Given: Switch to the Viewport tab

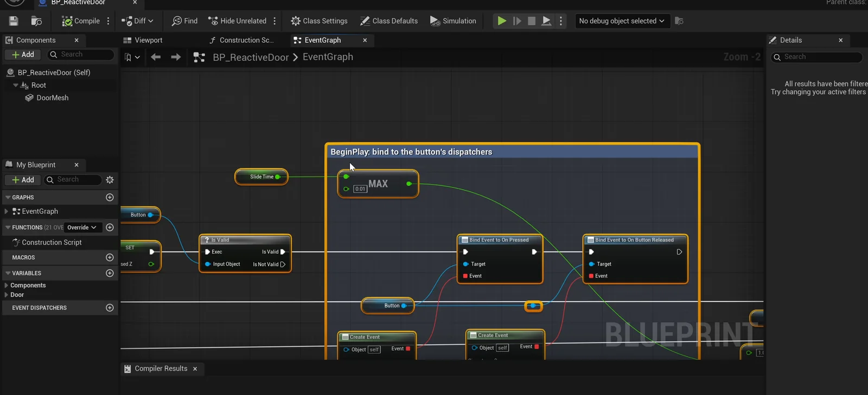Looking at the screenshot, I should pyautogui.click(x=143, y=40).
